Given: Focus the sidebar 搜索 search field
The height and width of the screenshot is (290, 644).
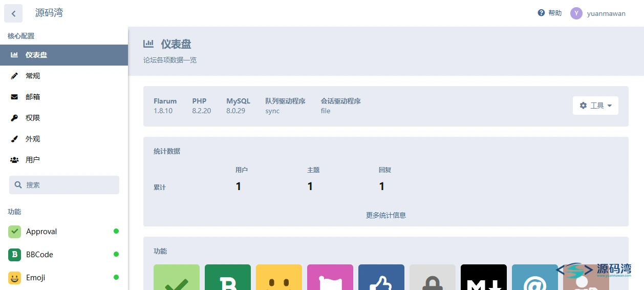Looking at the screenshot, I should tap(64, 185).
